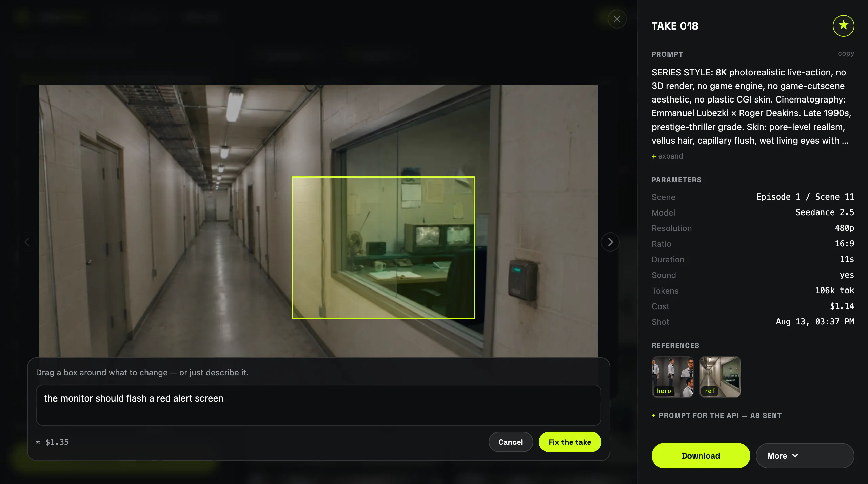Image resolution: width=868 pixels, height=484 pixels.
Task: Focus the fix description text field
Action: pyautogui.click(x=318, y=405)
